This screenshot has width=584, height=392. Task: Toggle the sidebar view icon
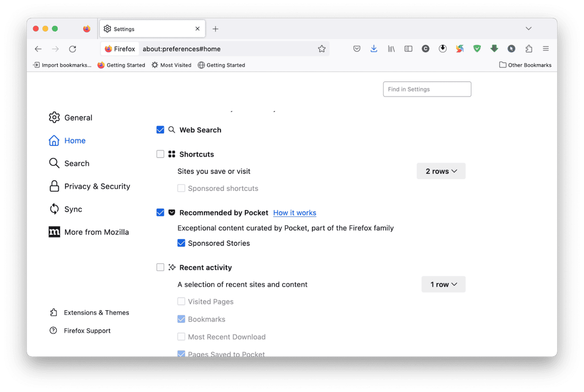(408, 48)
